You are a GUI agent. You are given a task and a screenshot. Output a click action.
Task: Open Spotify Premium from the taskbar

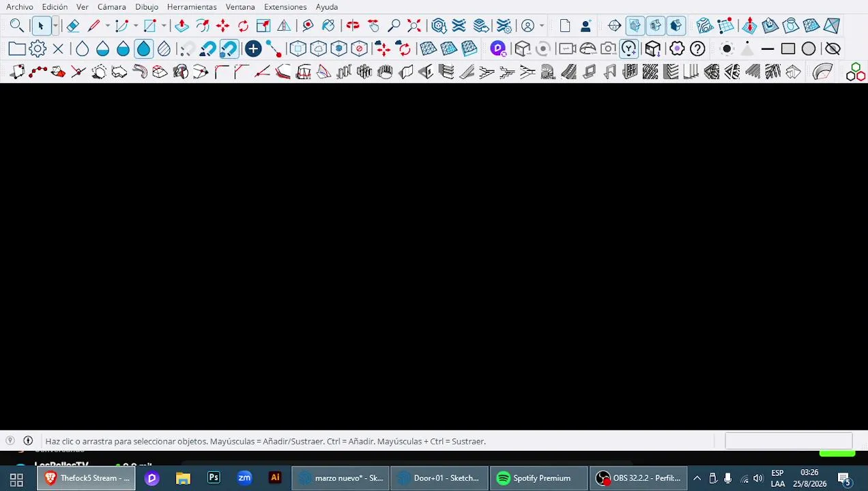tap(538, 478)
